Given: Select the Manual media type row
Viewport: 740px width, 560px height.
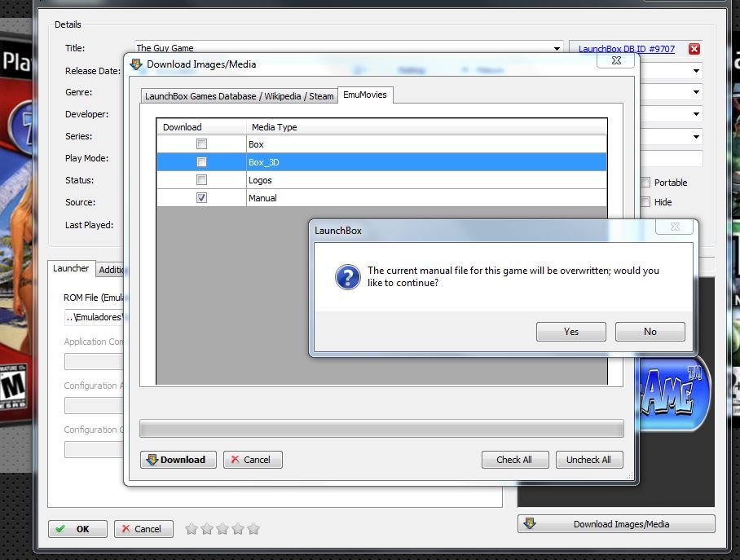Looking at the screenshot, I should pyautogui.click(x=381, y=198).
